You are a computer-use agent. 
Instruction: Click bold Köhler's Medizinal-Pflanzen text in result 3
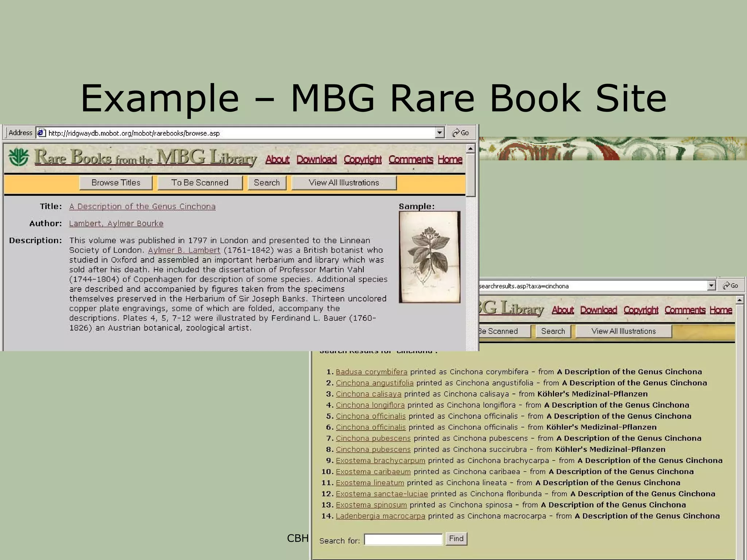point(593,394)
